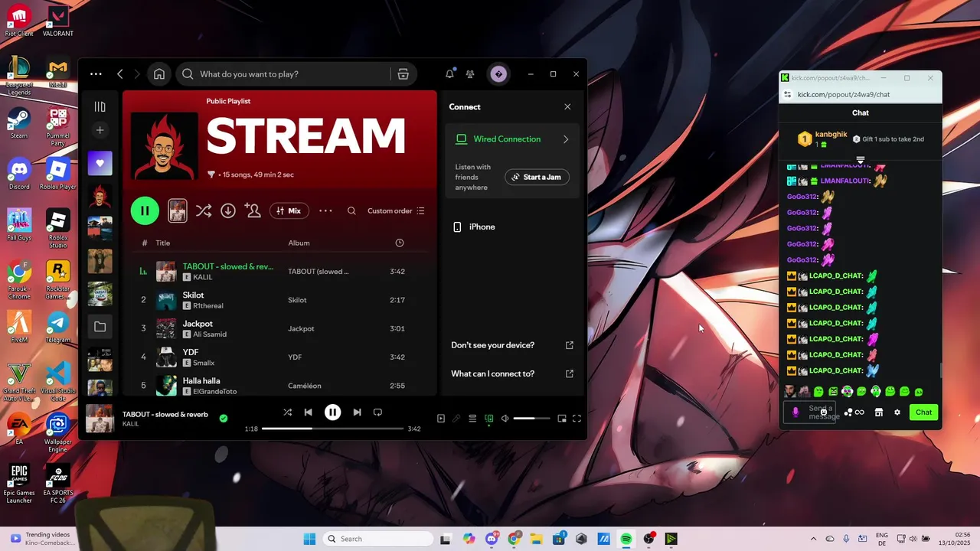The height and width of the screenshot is (551, 980).
Task: Open Kick shop icon in chat
Action: point(879,412)
